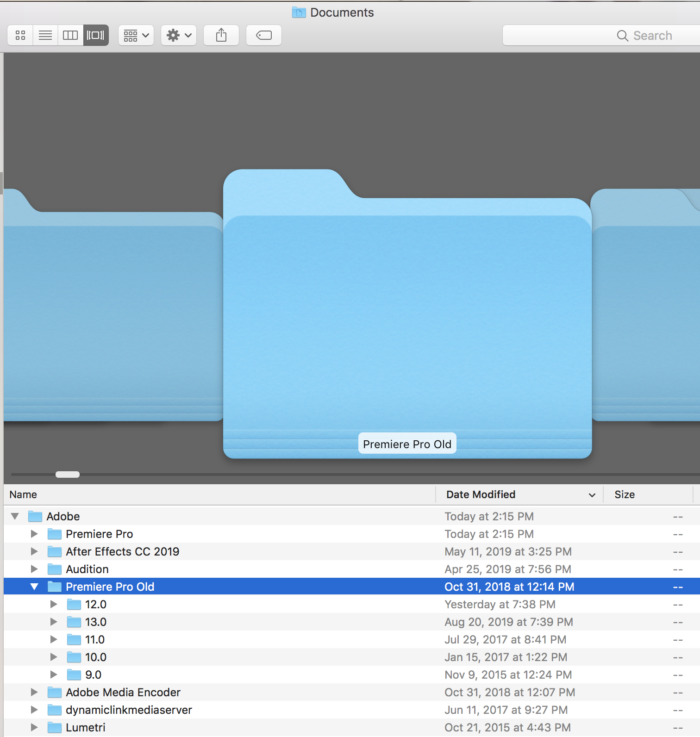Image resolution: width=700 pixels, height=737 pixels.
Task: Select the Adobe Media Encoder name
Action: point(123,692)
